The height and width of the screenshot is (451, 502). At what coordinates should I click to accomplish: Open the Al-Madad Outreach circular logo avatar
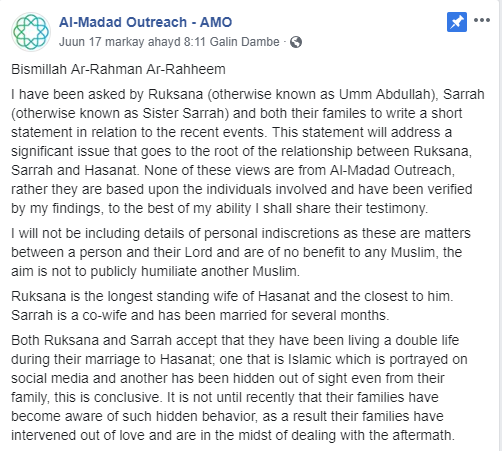tap(31, 32)
